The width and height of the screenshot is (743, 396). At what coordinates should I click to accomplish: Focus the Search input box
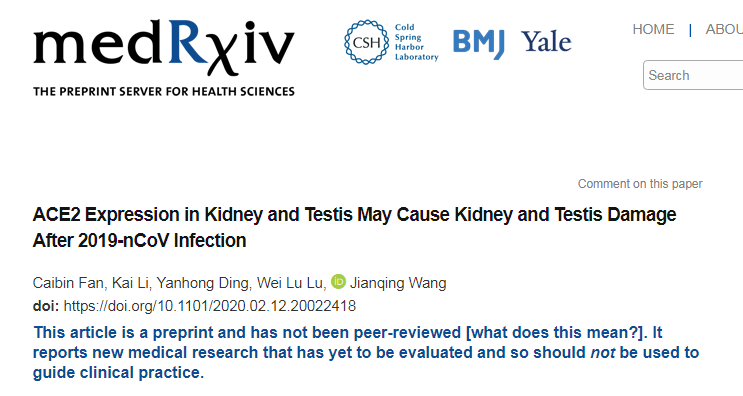click(x=693, y=75)
